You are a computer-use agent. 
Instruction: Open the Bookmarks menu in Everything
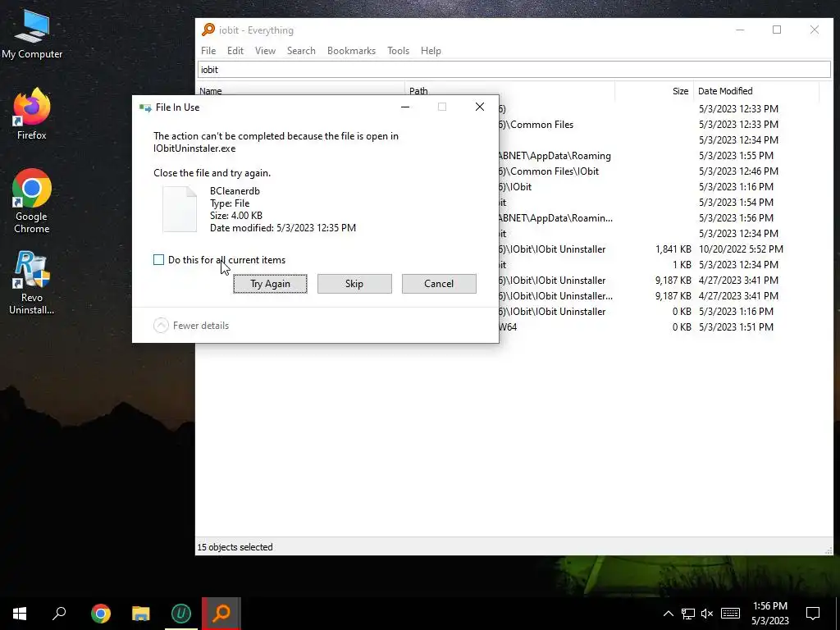351,51
